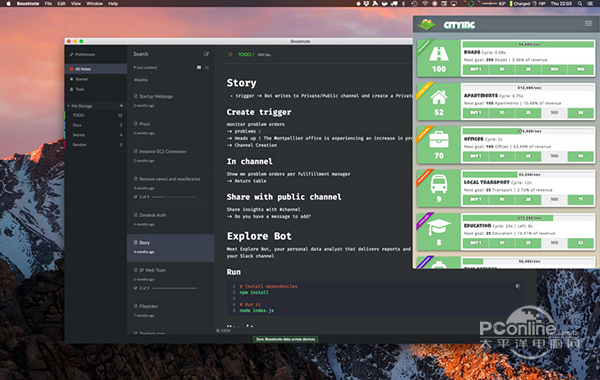Viewport: 600px width, 380px height.
Task: Open the Window menu
Action: 95,3
